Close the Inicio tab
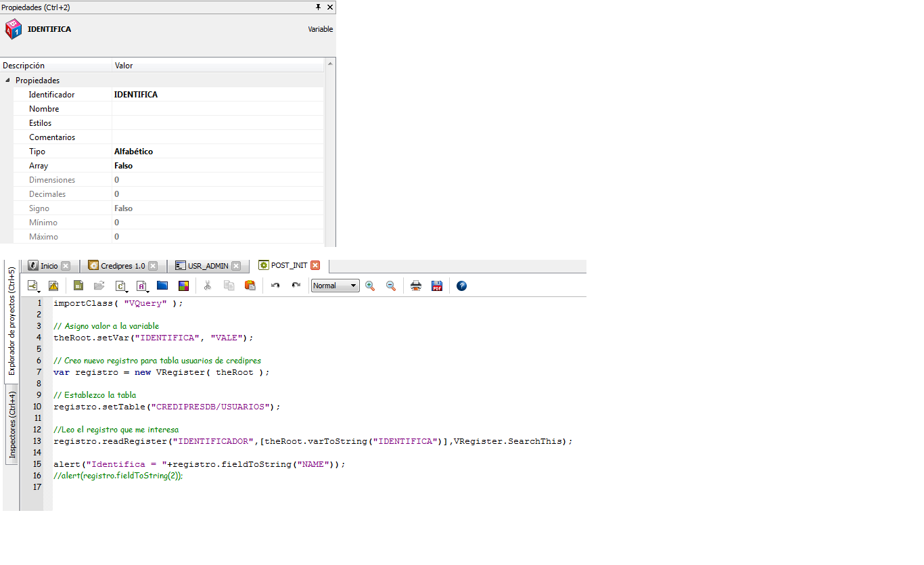This screenshot has height=565, width=924. click(x=66, y=266)
